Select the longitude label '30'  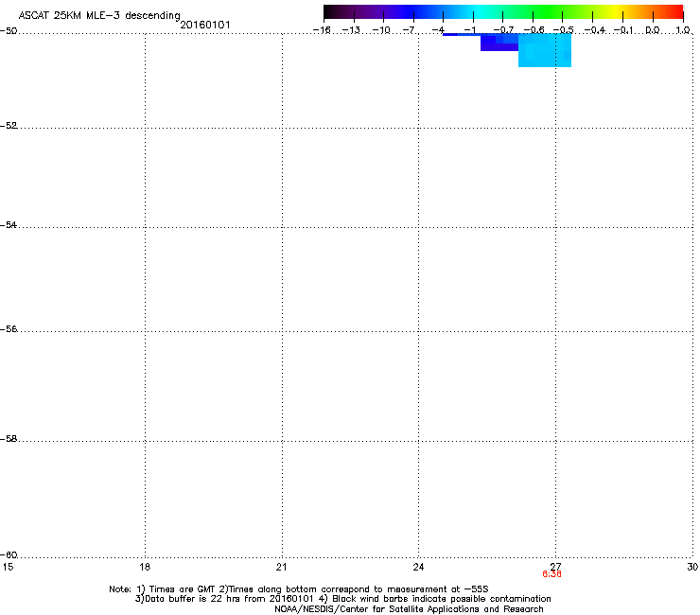[x=692, y=567]
